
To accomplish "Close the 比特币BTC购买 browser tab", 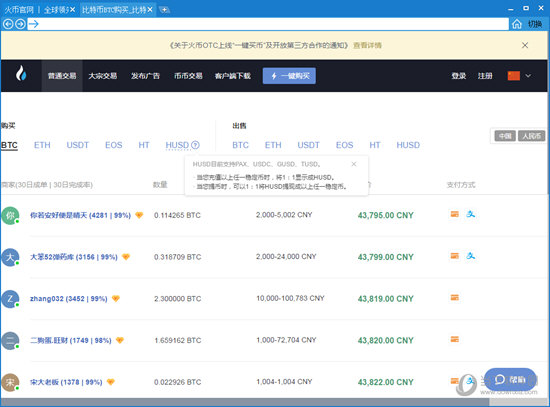I will pos(150,9).
